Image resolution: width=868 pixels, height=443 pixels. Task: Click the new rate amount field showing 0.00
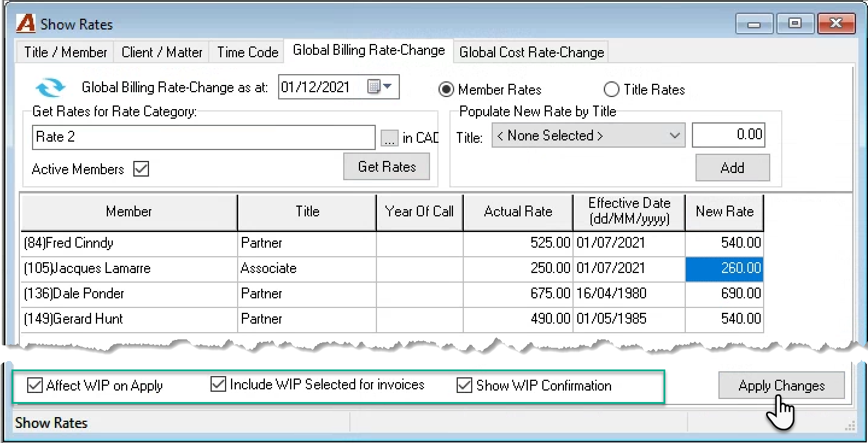(x=729, y=135)
